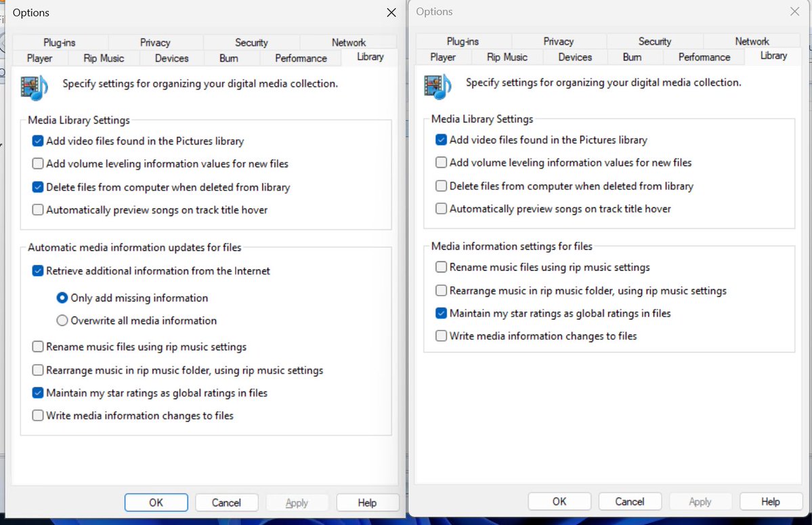Switch to Rip Music tab in left window
The height and width of the screenshot is (525, 812).
tap(104, 58)
